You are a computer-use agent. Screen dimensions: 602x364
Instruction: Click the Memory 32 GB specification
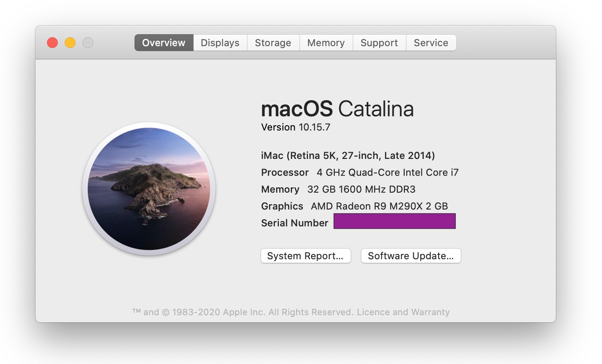click(x=338, y=189)
